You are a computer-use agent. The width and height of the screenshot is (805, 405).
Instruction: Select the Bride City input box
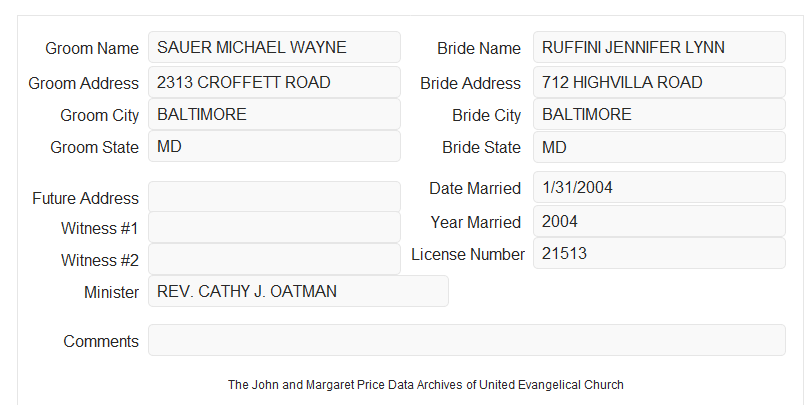(x=659, y=114)
